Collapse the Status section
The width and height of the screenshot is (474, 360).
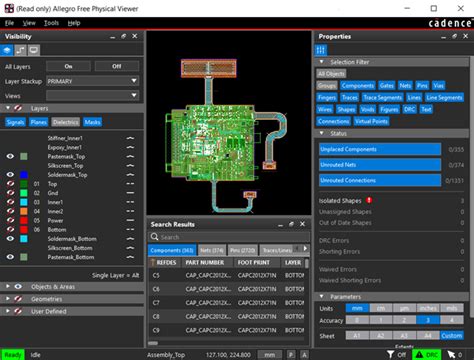321,133
